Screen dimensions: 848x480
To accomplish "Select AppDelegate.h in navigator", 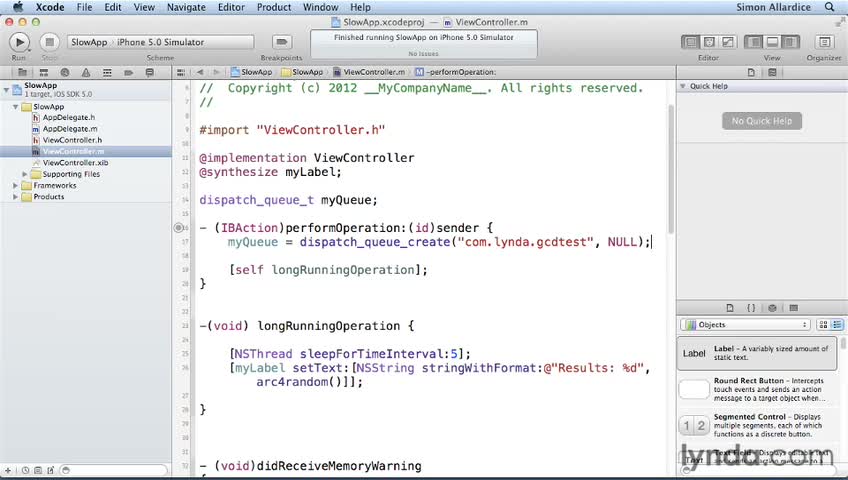I will [69, 117].
